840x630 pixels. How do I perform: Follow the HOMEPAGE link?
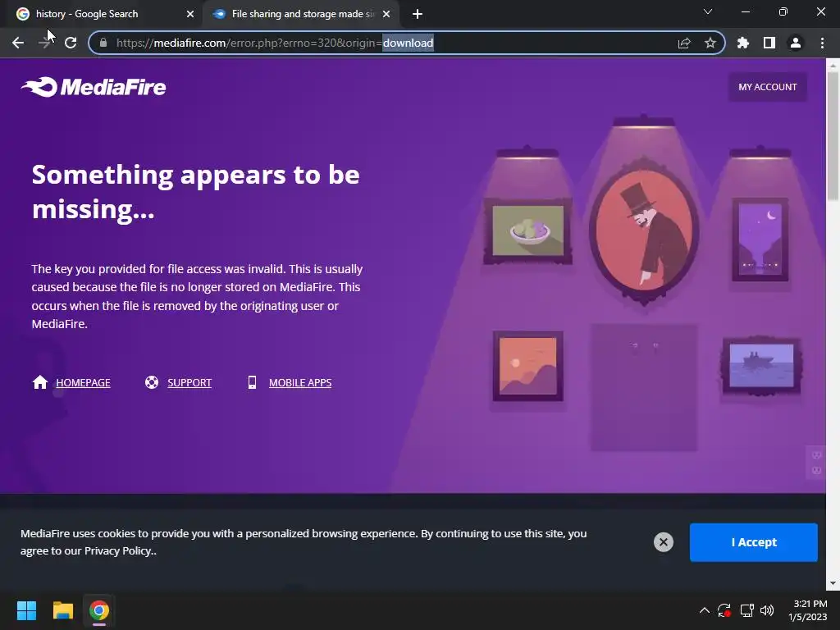pos(83,382)
